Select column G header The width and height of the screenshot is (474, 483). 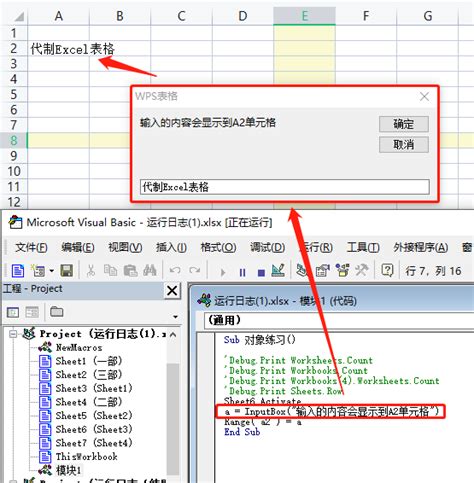(x=428, y=16)
